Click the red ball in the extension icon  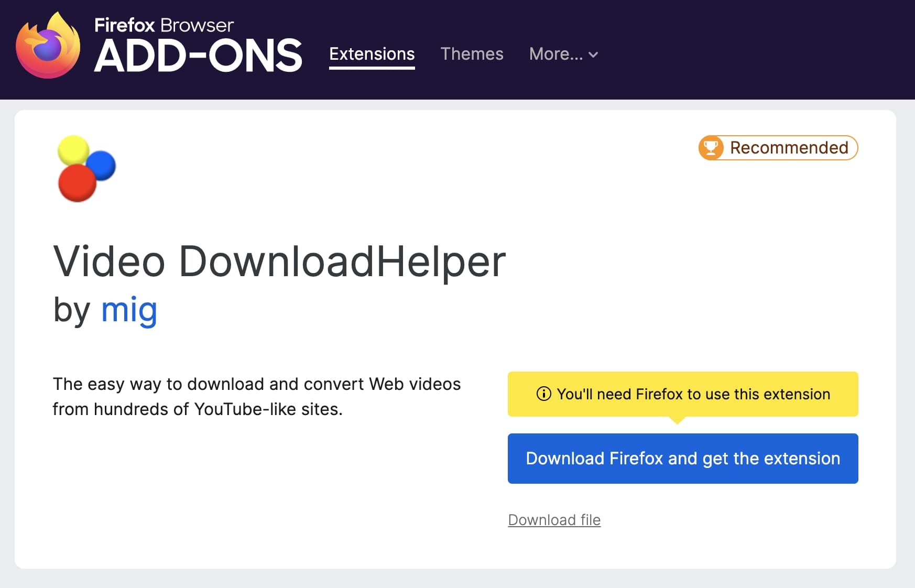pyautogui.click(x=77, y=183)
